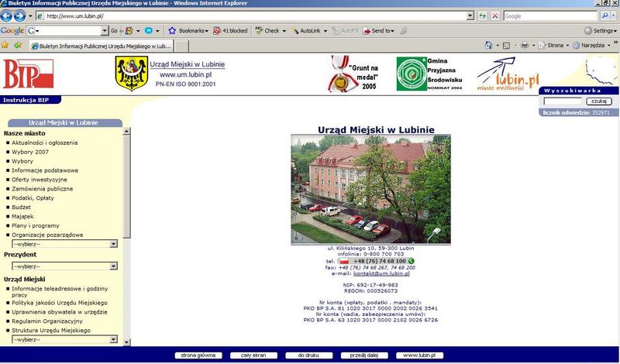Click the browser Forward arrow button
The image size is (620, 364).
[x=19, y=16]
